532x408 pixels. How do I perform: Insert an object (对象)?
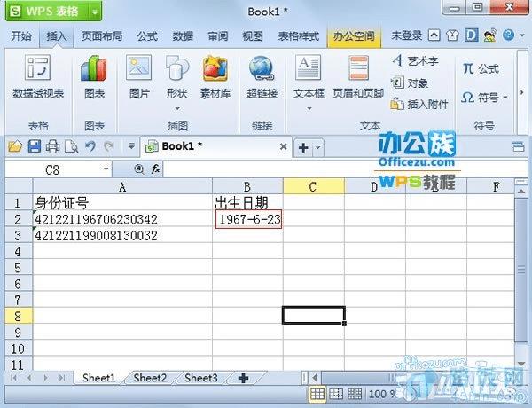[x=410, y=82]
